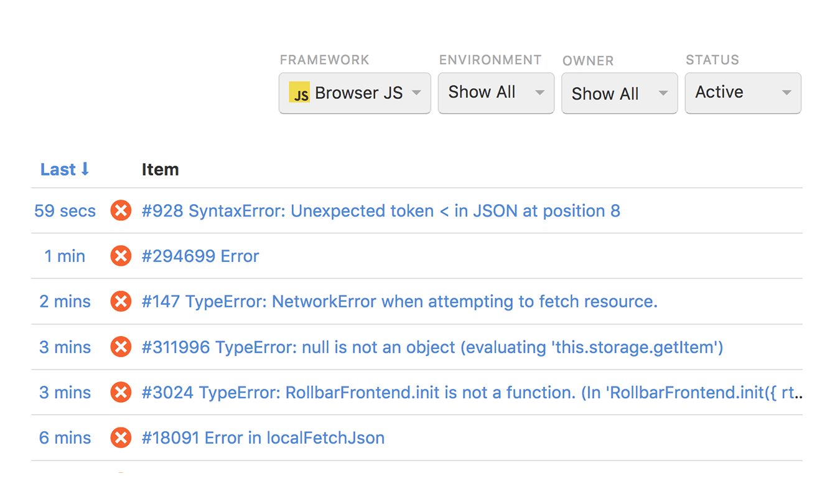
Task: Click the 6 mins last-seen timestamp
Action: pos(65,438)
